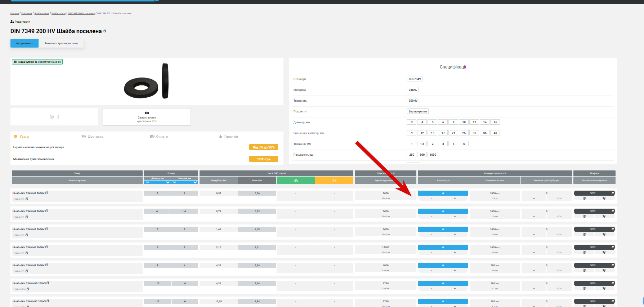Copy article code 7349-8-200

click(27, 271)
